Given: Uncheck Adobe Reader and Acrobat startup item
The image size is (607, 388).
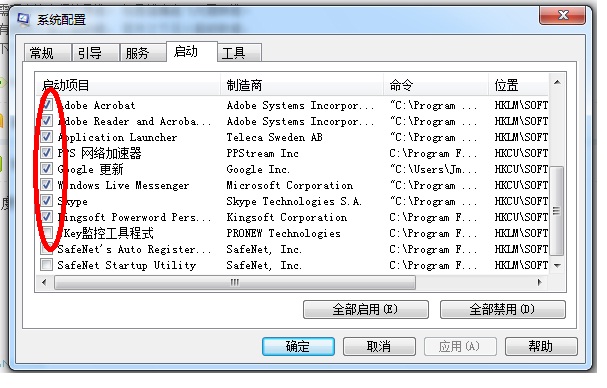Looking at the screenshot, I should tap(47, 121).
